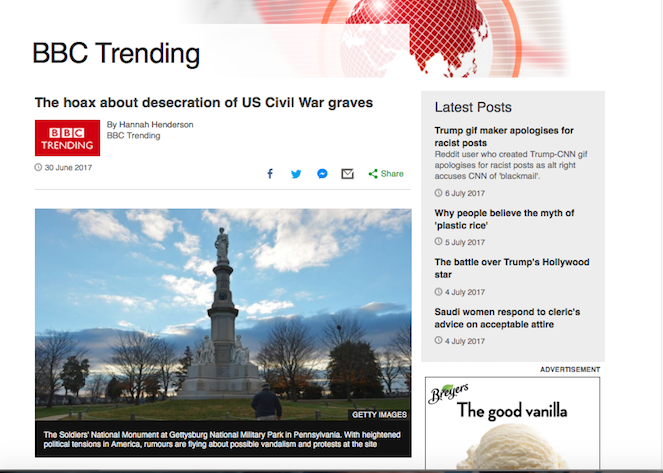Open 'Why people believe the myth of plastic rice'
663x473 pixels.
tap(504, 219)
